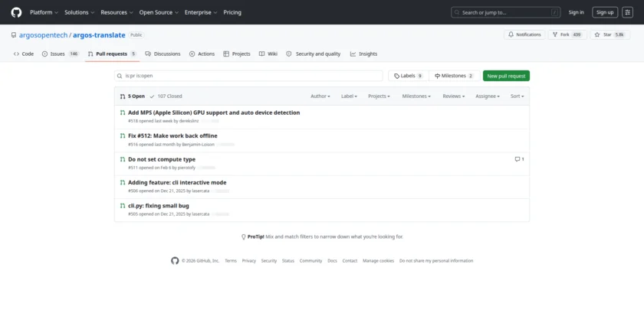644x310 pixels.
Task: Click the Sign up button
Action: tap(605, 12)
